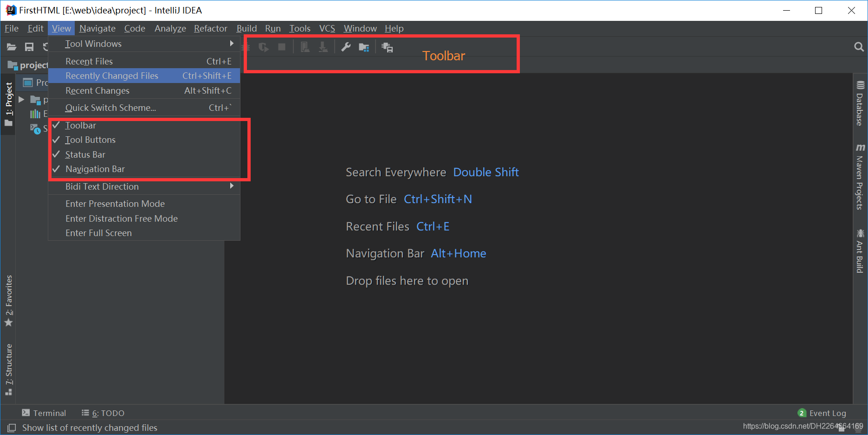Click the Stop square toolbar icon
Viewport: 868px width, 435px height.
[x=282, y=47]
